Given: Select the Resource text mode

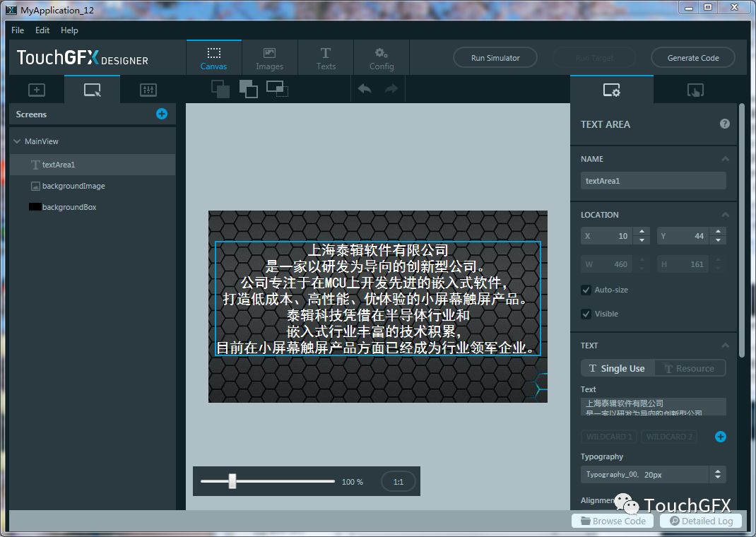Looking at the screenshot, I should pos(690,368).
